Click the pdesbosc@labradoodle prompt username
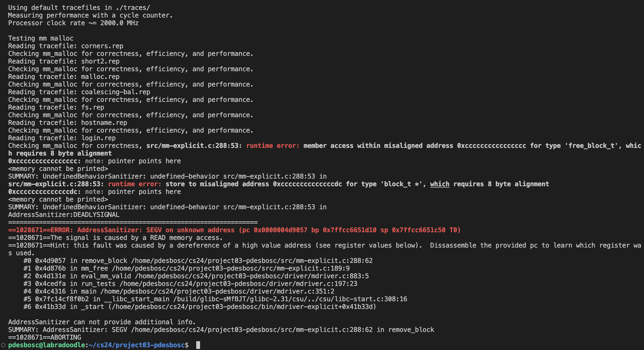 point(47,345)
